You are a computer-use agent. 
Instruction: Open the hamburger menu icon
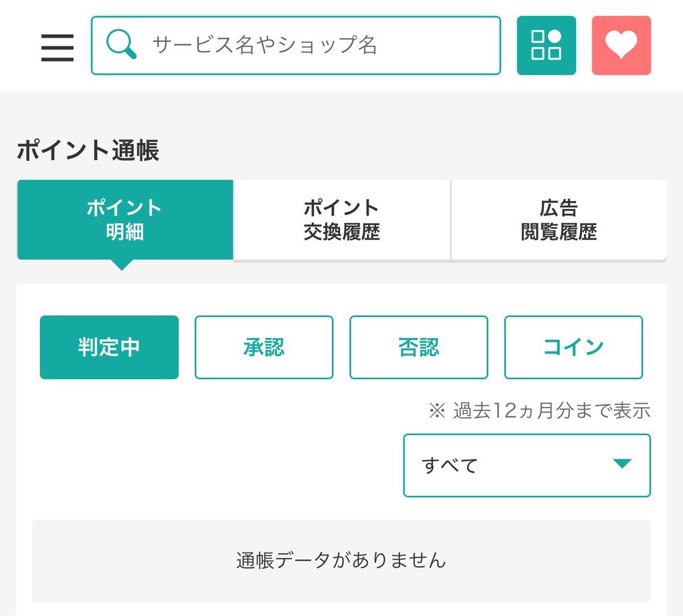pyautogui.click(x=57, y=47)
